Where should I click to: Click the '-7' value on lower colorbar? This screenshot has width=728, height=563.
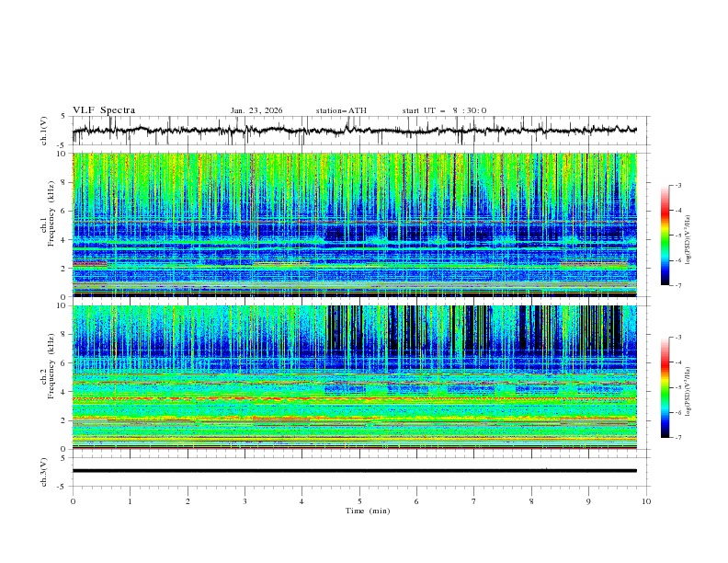[677, 437]
